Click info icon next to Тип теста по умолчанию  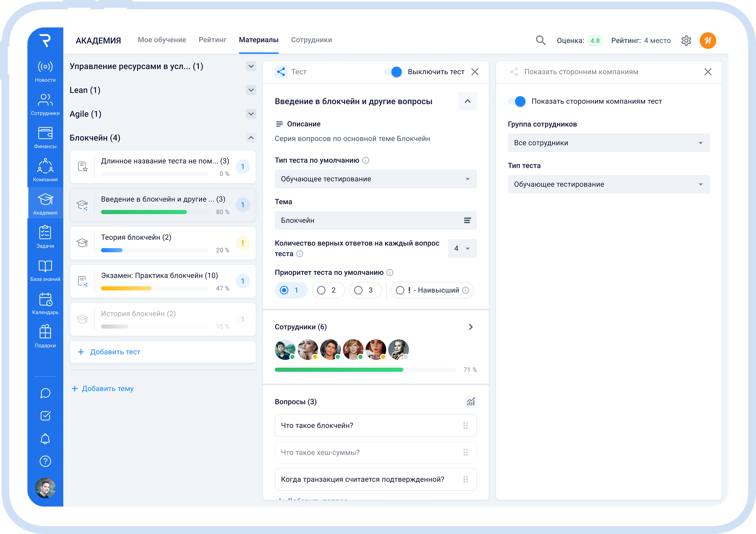pos(366,160)
